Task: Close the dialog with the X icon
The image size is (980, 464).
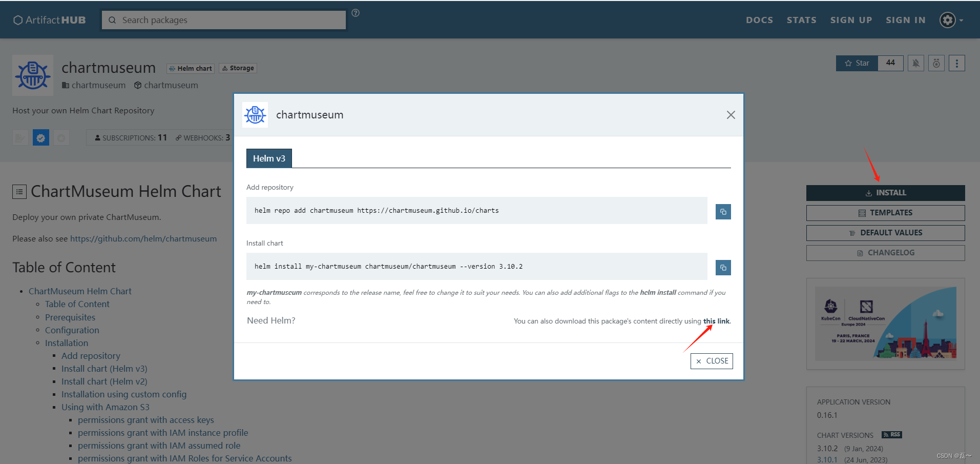Action: [731, 115]
